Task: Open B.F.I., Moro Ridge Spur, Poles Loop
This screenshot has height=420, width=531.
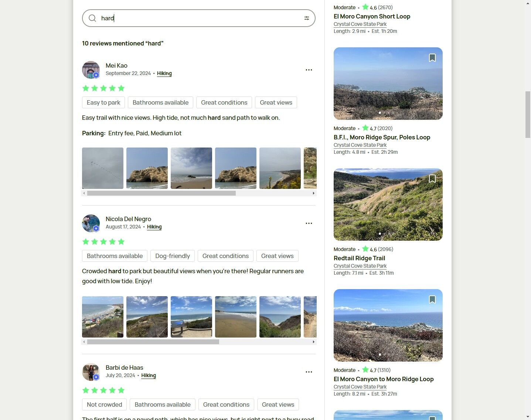Action: (x=382, y=137)
